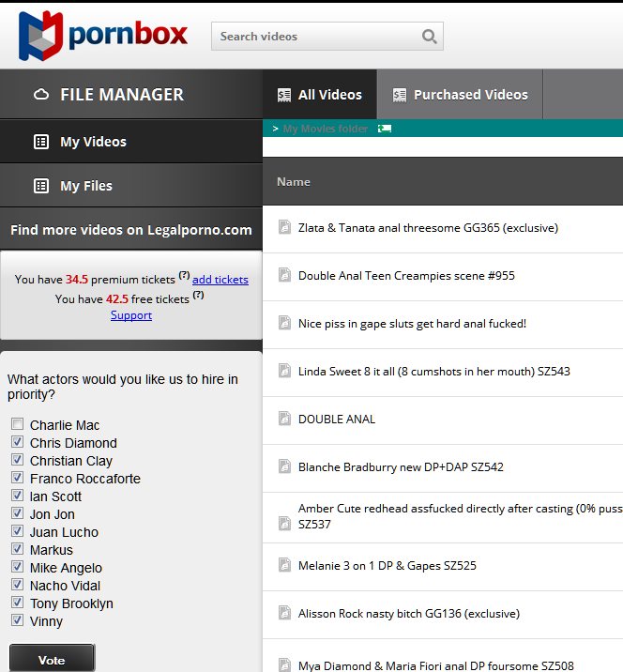
Task: Click the magnifier search icon
Action: 429,37
